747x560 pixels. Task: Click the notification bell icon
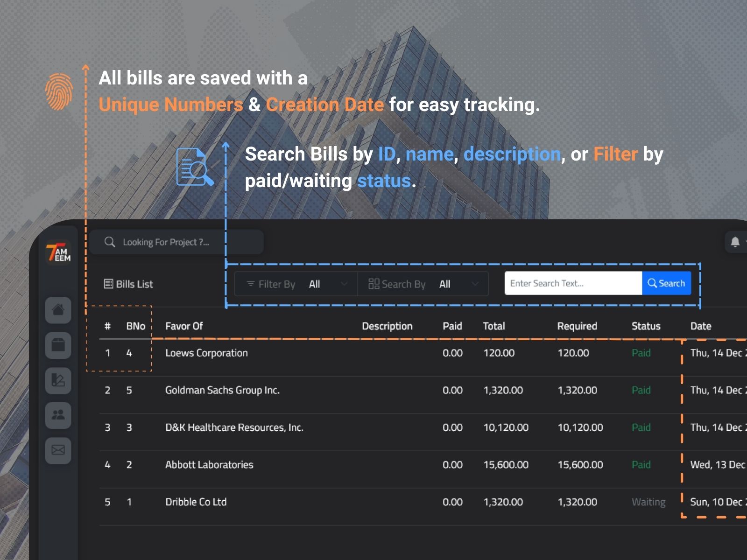[735, 242]
